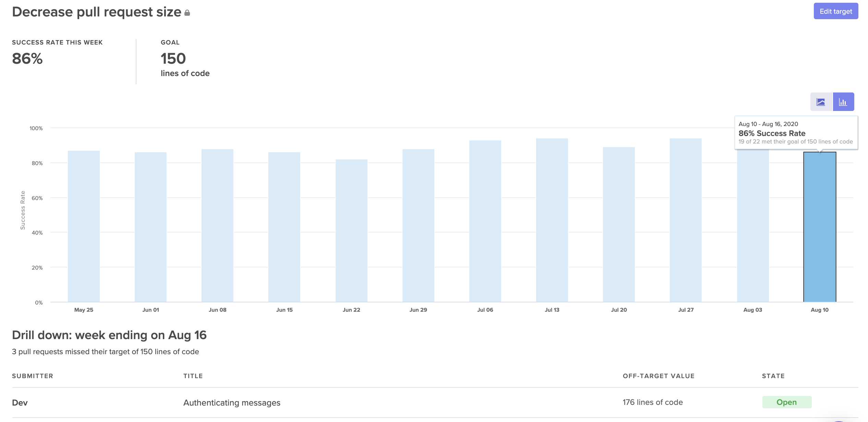Select the May 25 bar
This screenshot has width=868, height=422.
[x=84, y=226]
